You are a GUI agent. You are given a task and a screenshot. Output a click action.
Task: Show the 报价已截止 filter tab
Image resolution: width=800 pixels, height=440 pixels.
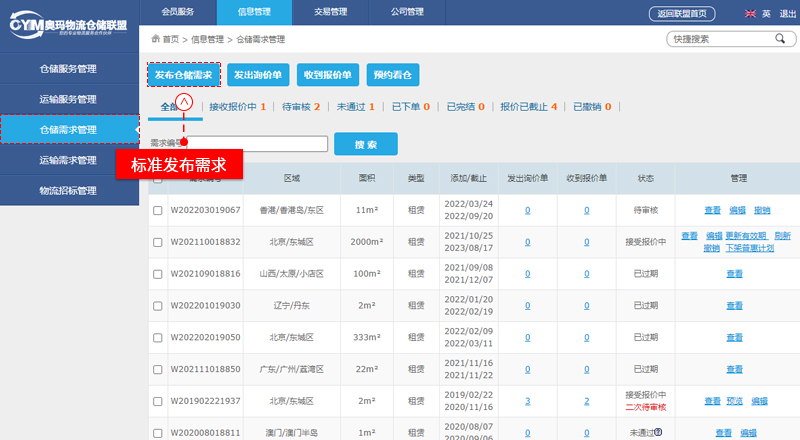tap(527, 107)
